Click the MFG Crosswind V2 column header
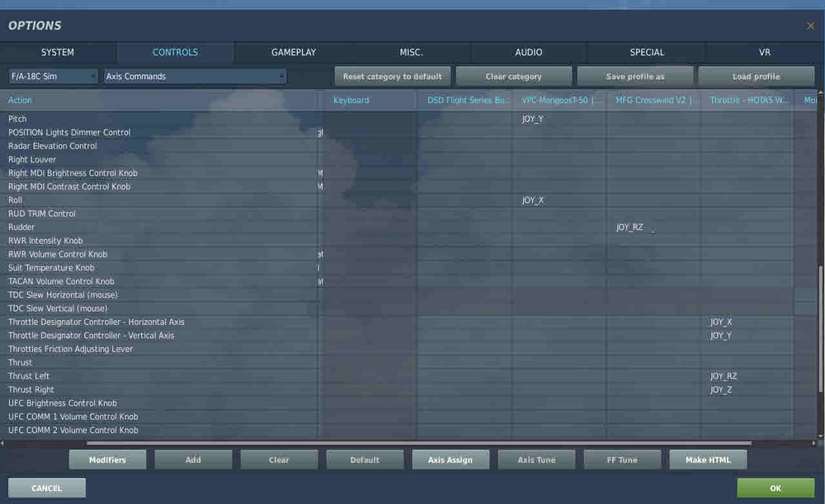The image size is (825, 504). [x=653, y=100]
